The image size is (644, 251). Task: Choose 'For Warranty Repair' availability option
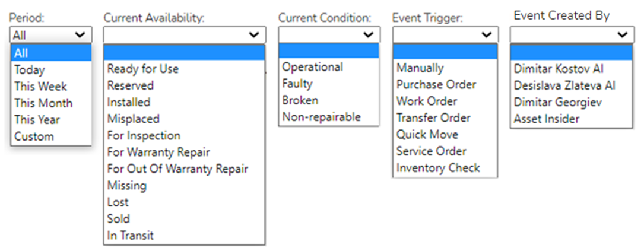[x=158, y=152]
